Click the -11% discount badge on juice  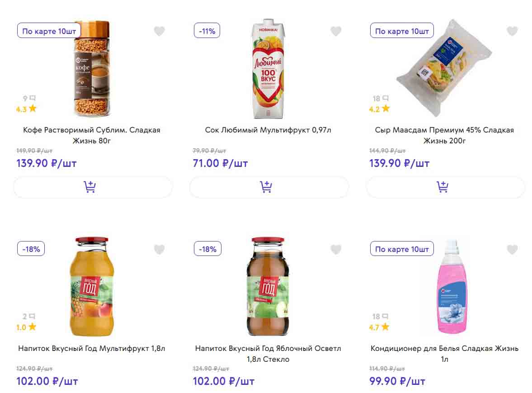pos(207,31)
